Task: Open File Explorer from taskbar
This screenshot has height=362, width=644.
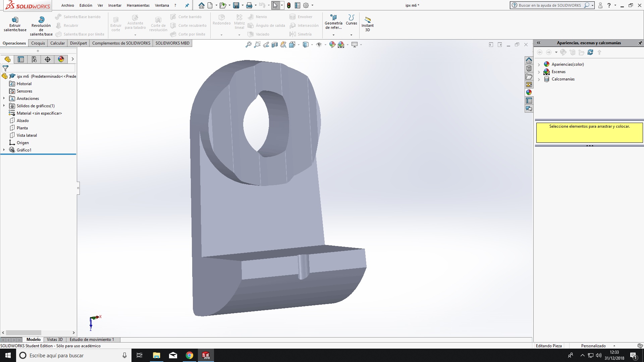Action: [x=157, y=355]
